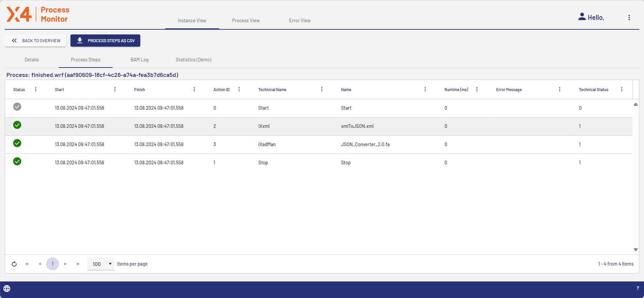
Task: Switch to Statistics (Demo) tab
Action: [x=193, y=60]
